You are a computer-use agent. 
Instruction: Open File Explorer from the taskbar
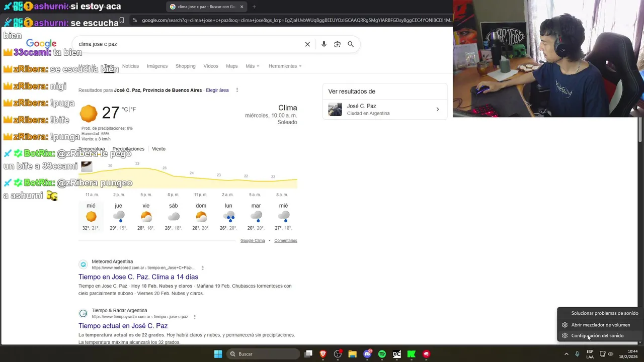352,354
